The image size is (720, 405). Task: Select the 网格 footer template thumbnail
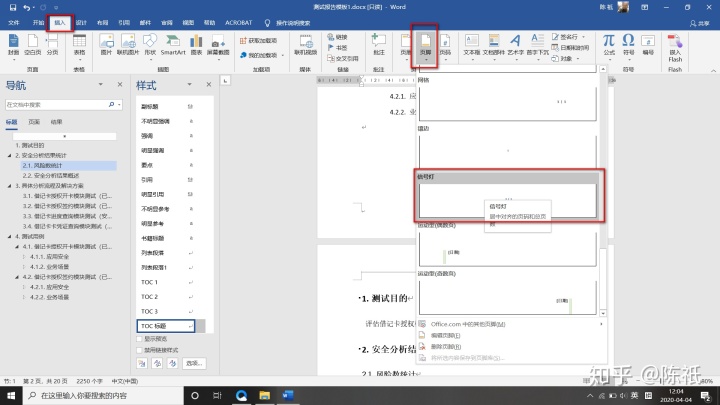[508, 103]
